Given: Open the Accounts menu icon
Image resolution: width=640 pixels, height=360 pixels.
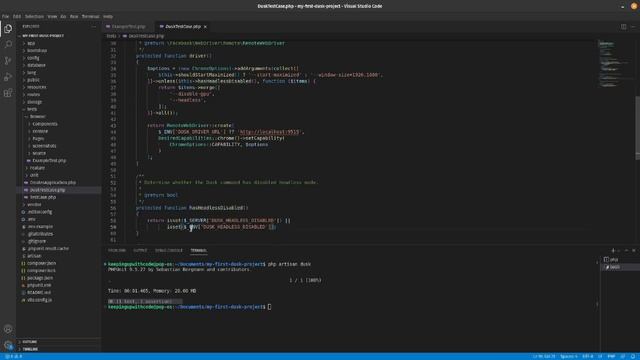Looking at the screenshot, I should pyautogui.click(x=8, y=329).
